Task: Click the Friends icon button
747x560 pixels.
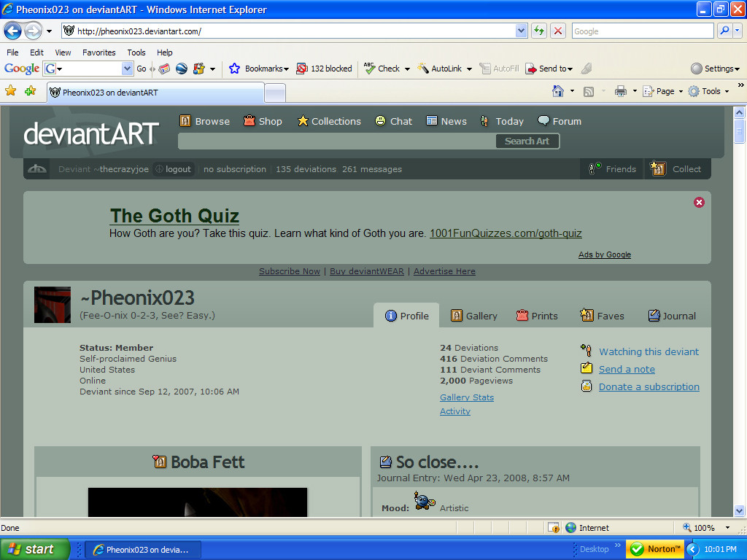Action: click(612, 169)
